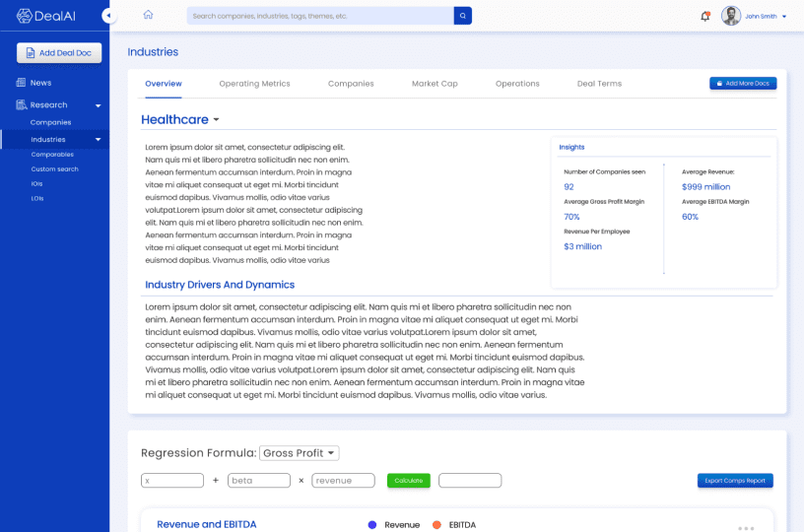Go to the home icon
Image resolution: width=804 pixels, height=532 pixels.
pos(148,16)
